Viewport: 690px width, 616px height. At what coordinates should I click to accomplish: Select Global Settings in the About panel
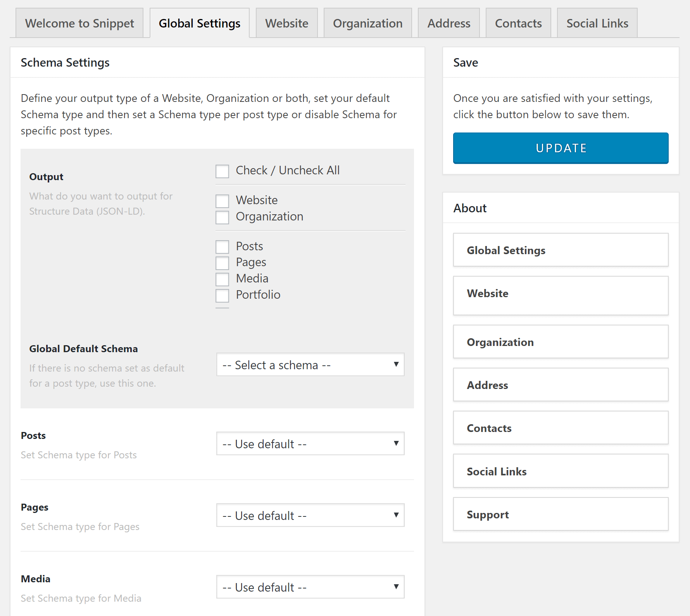point(561,250)
